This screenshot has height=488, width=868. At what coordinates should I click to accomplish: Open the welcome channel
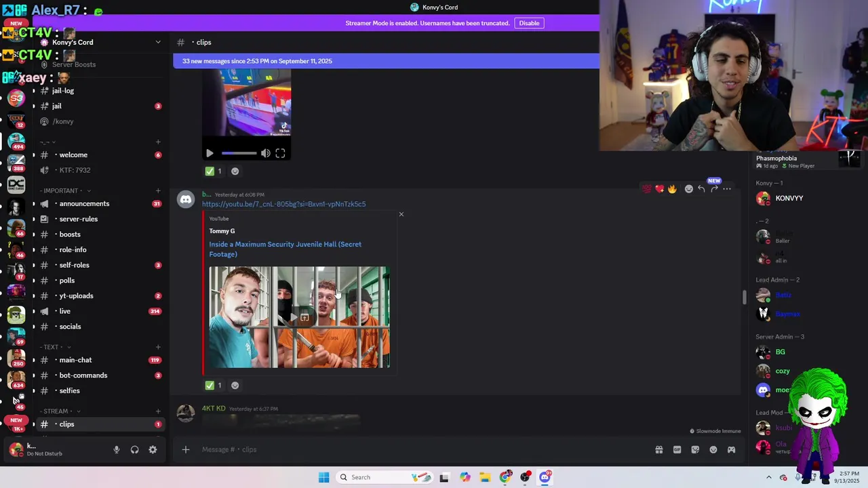[100, 155]
